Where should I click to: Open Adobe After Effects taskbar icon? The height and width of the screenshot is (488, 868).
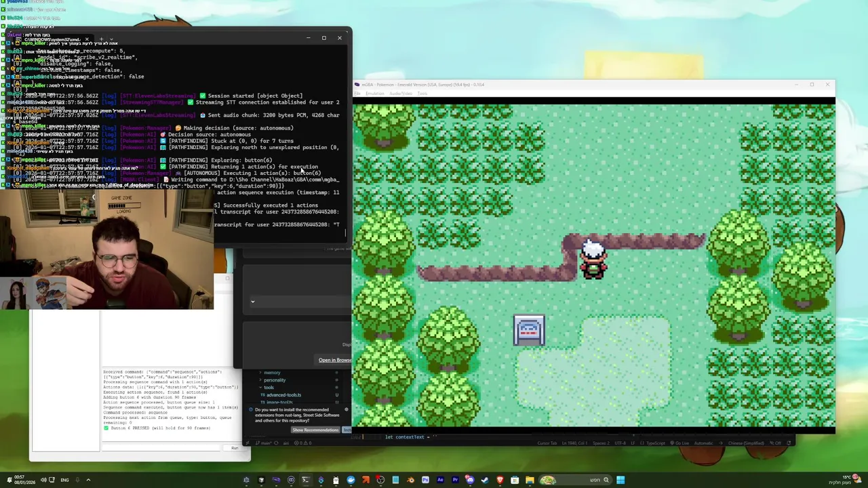(440, 481)
